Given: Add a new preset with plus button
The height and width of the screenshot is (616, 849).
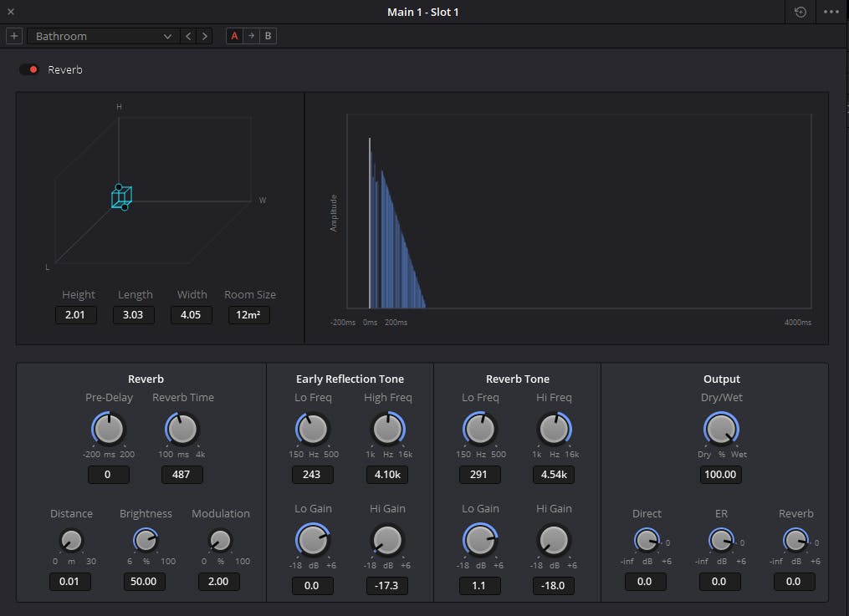Looking at the screenshot, I should point(14,36).
